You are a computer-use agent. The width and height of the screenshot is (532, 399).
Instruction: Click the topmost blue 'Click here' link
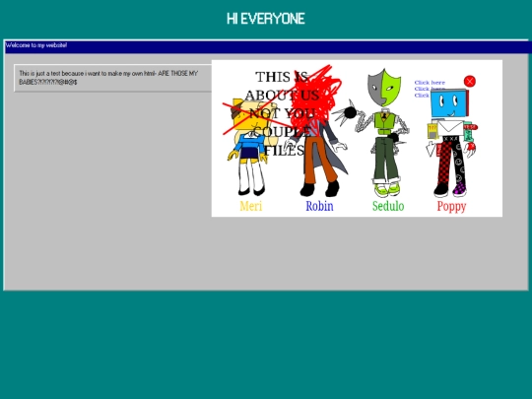pos(430,83)
